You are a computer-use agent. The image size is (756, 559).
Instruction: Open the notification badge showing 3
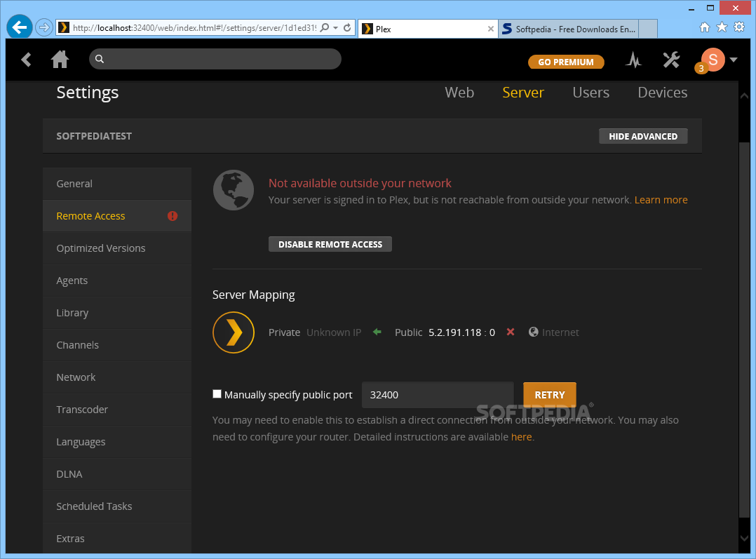click(701, 69)
